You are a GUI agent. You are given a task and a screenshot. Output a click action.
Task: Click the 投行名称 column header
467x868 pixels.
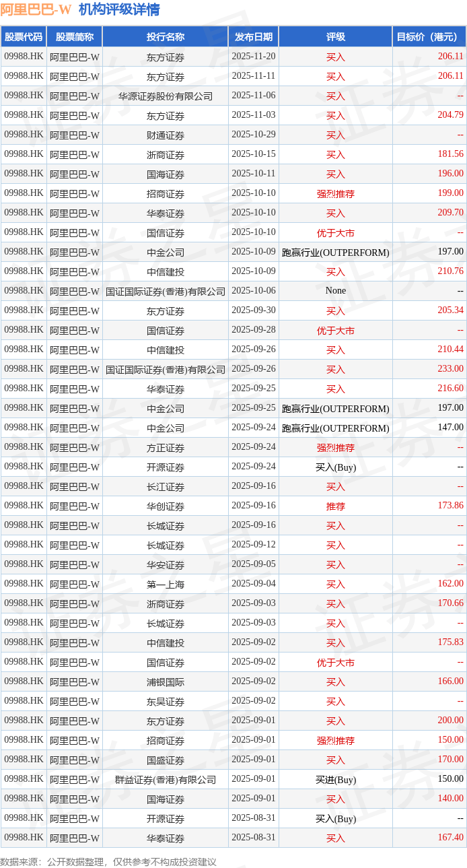point(166,37)
